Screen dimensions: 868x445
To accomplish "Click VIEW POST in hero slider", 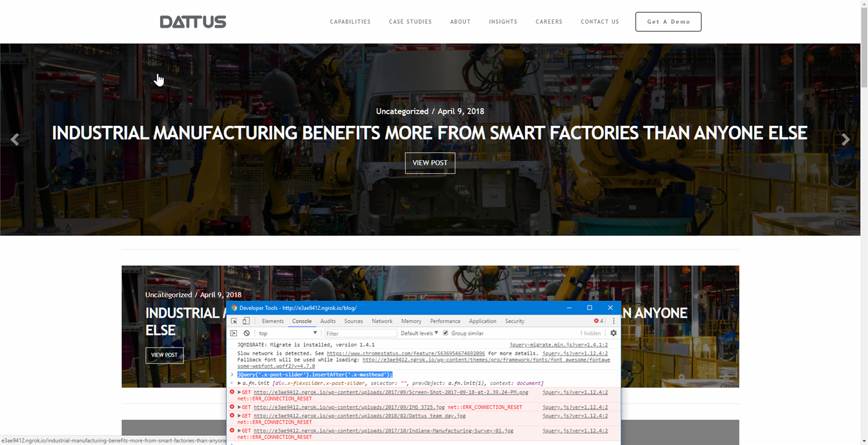I will [430, 163].
